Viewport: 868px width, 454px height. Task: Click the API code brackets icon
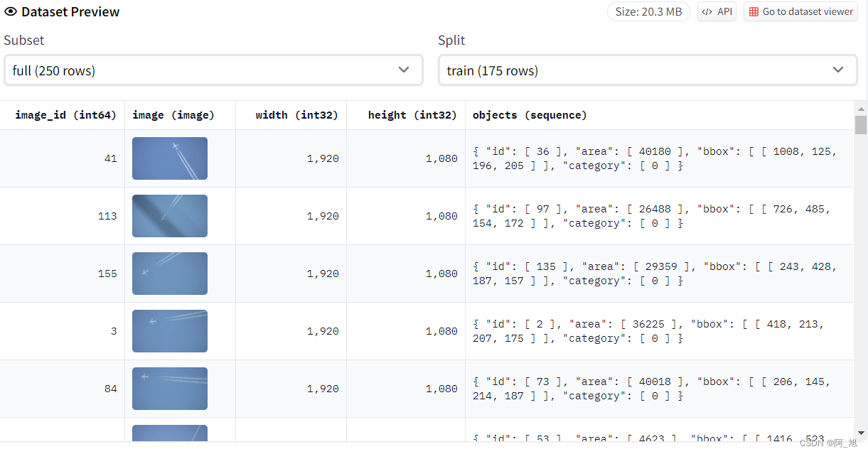(x=707, y=12)
